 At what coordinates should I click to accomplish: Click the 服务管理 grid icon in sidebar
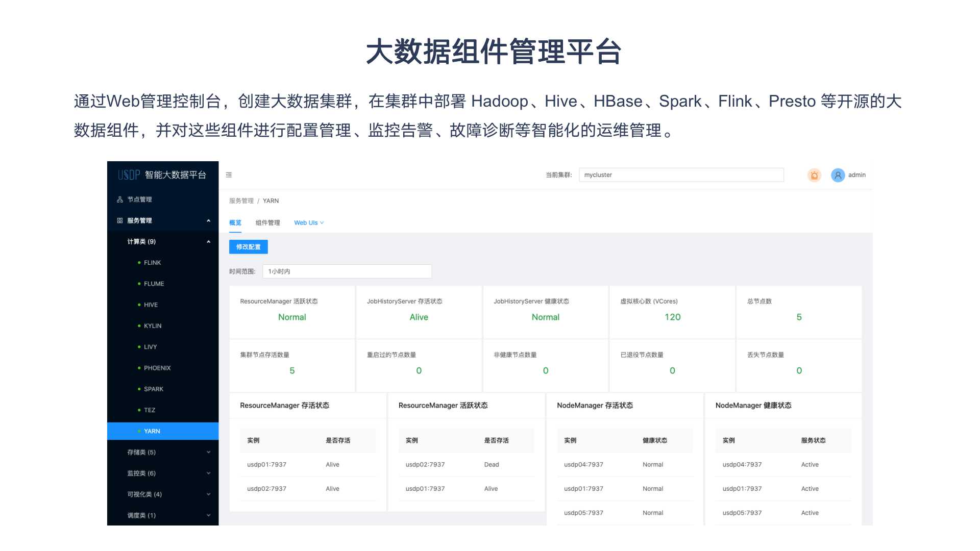120,220
